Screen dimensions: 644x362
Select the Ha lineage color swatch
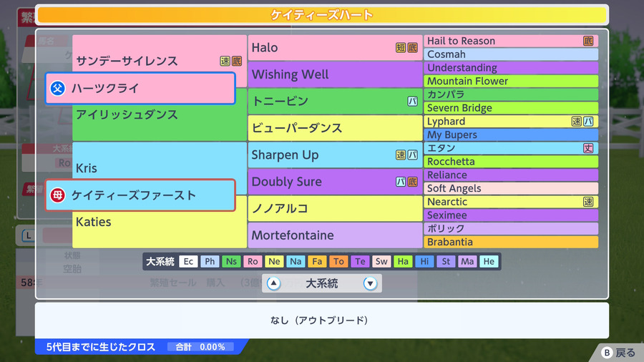(x=403, y=261)
